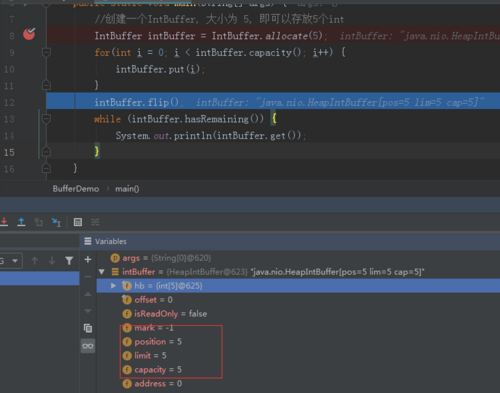
Task: Click the Run to Cursor icon
Action: click(x=56, y=222)
